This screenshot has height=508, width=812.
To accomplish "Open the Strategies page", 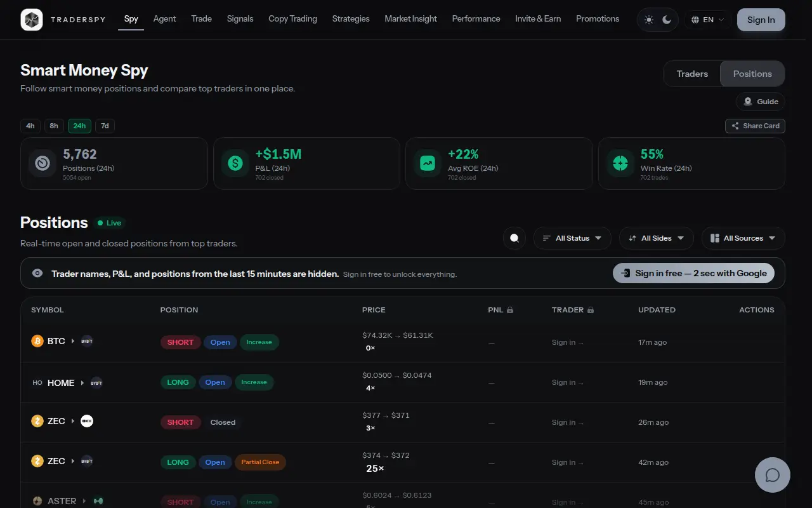I will tap(351, 19).
